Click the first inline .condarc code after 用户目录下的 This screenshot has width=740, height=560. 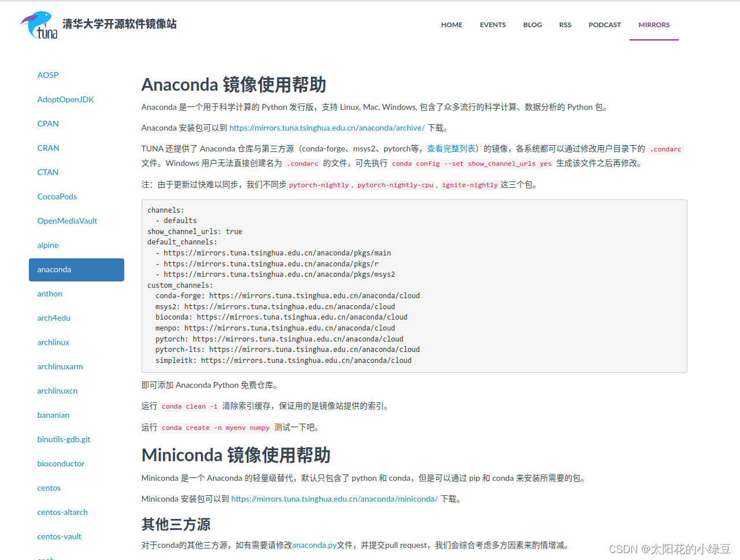click(x=666, y=149)
